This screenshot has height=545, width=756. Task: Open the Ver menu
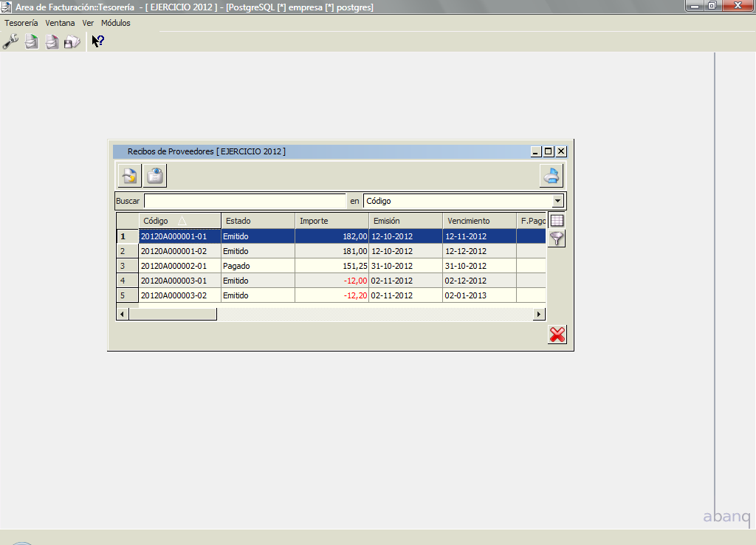[88, 23]
